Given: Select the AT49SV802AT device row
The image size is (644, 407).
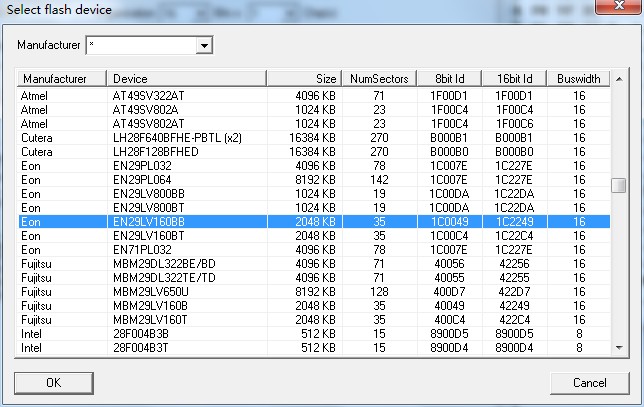Looking at the screenshot, I should coord(314,124).
